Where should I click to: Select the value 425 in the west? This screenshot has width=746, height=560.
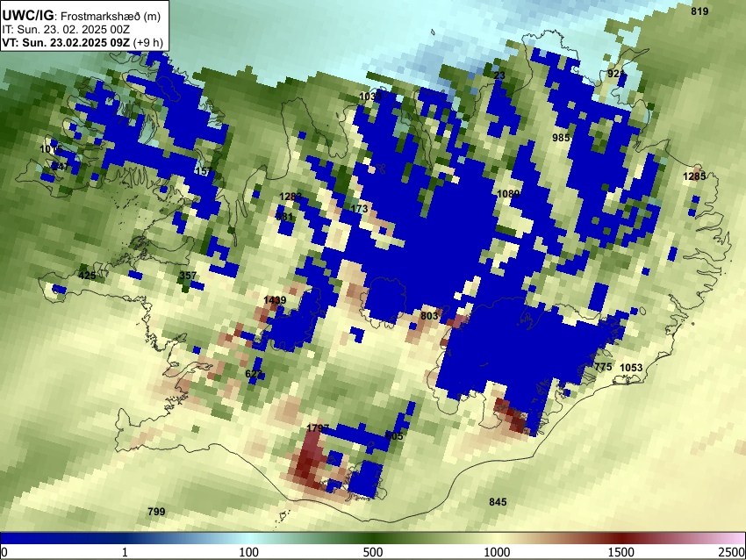point(87,276)
